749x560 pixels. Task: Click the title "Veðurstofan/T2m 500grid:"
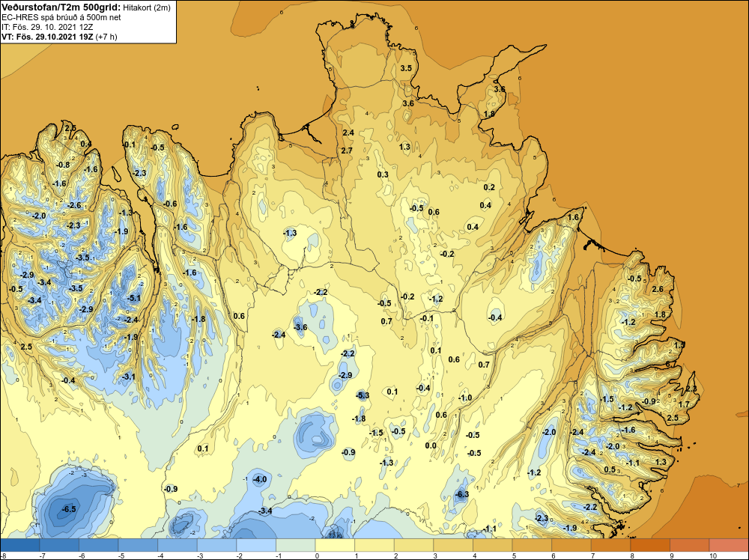(x=61, y=7)
